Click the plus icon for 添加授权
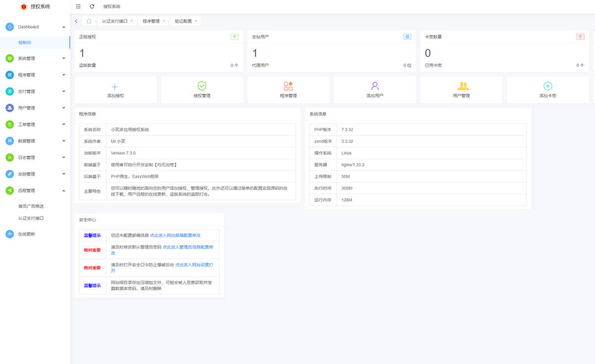 pos(115,86)
